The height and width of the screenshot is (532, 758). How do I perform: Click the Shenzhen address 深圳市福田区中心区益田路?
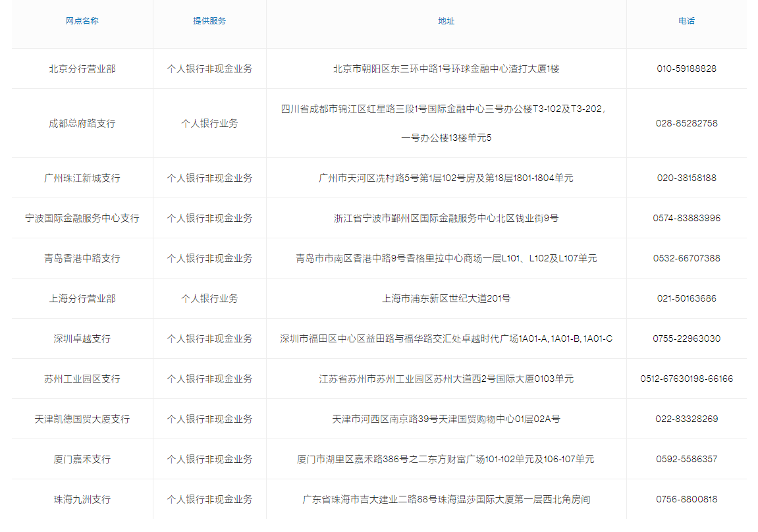click(x=447, y=338)
